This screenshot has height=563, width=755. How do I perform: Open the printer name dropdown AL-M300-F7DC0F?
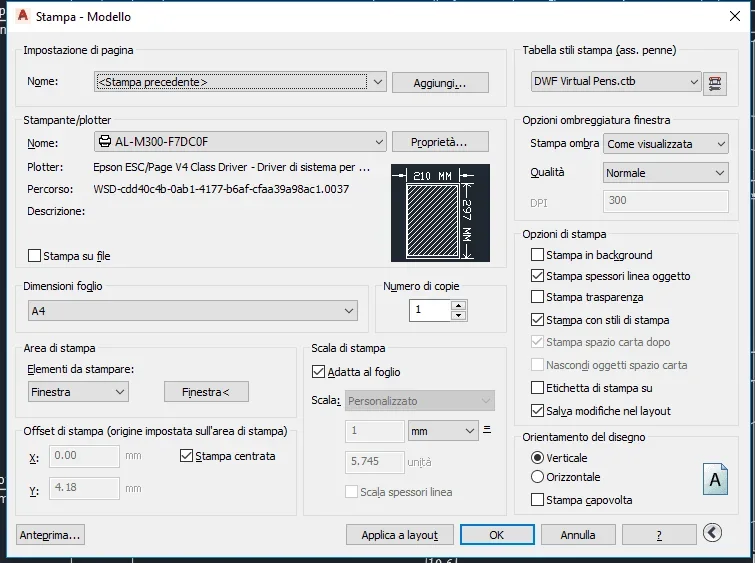(240, 143)
